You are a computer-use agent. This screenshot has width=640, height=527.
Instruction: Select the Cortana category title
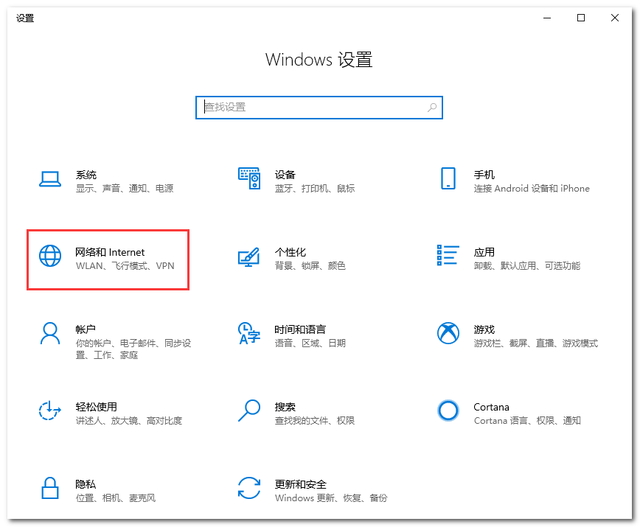[491, 407]
